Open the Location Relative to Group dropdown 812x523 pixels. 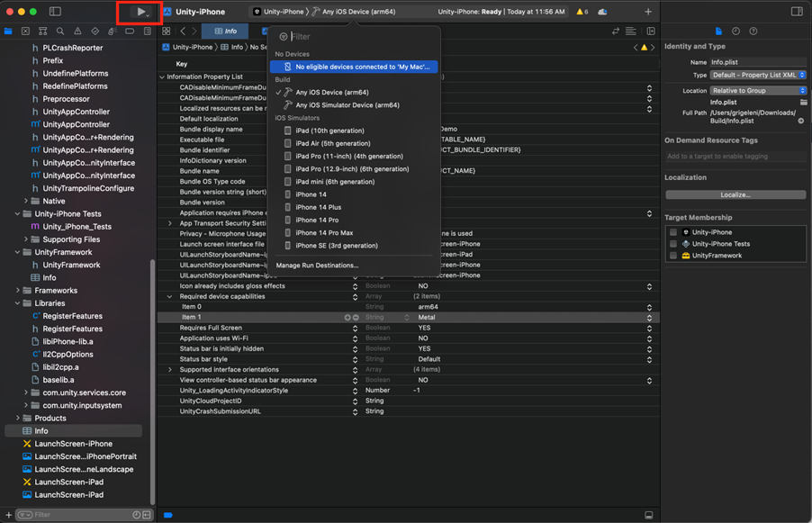(x=757, y=91)
